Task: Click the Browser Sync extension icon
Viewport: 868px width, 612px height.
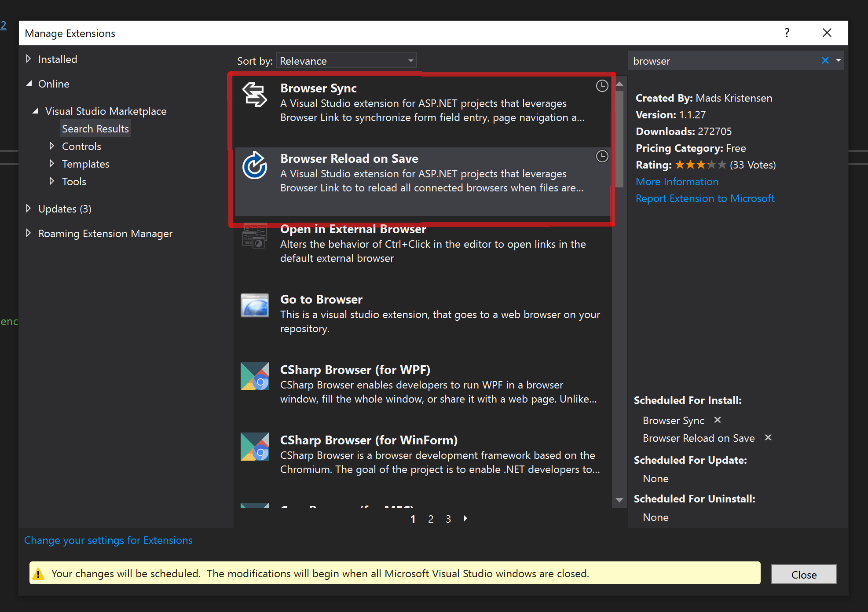Action: [x=254, y=95]
